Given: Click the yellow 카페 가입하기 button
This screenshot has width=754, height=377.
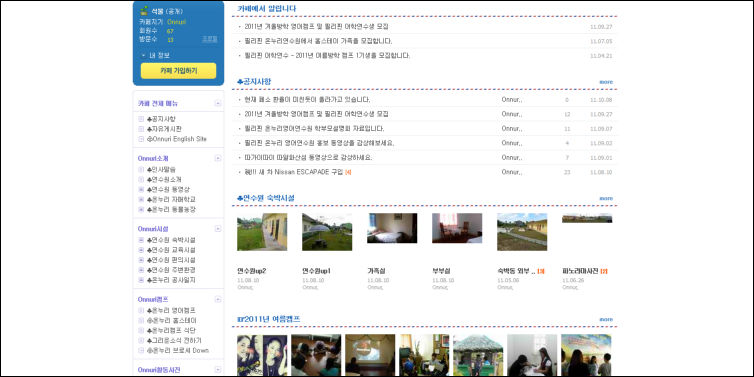Looking at the screenshot, I should (x=178, y=71).
